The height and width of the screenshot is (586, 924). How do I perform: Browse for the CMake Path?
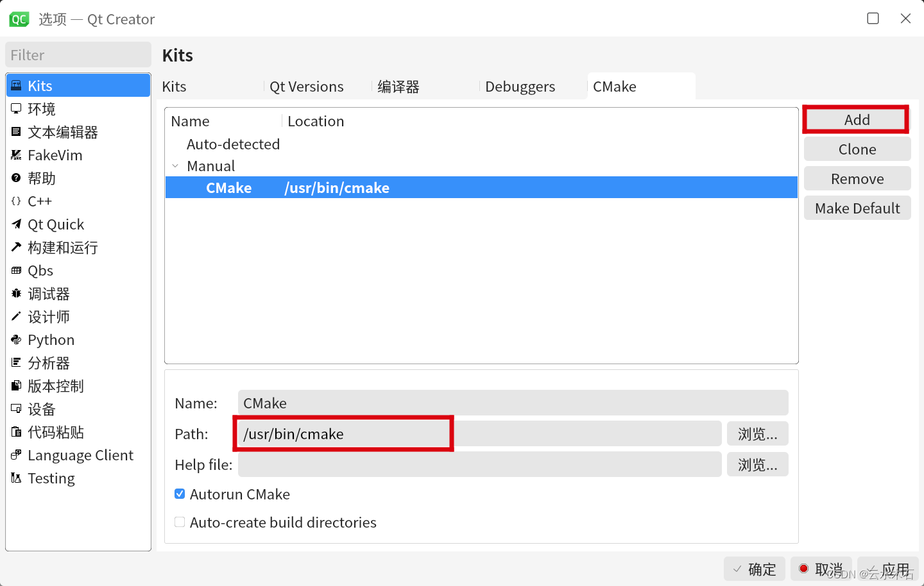[757, 434]
